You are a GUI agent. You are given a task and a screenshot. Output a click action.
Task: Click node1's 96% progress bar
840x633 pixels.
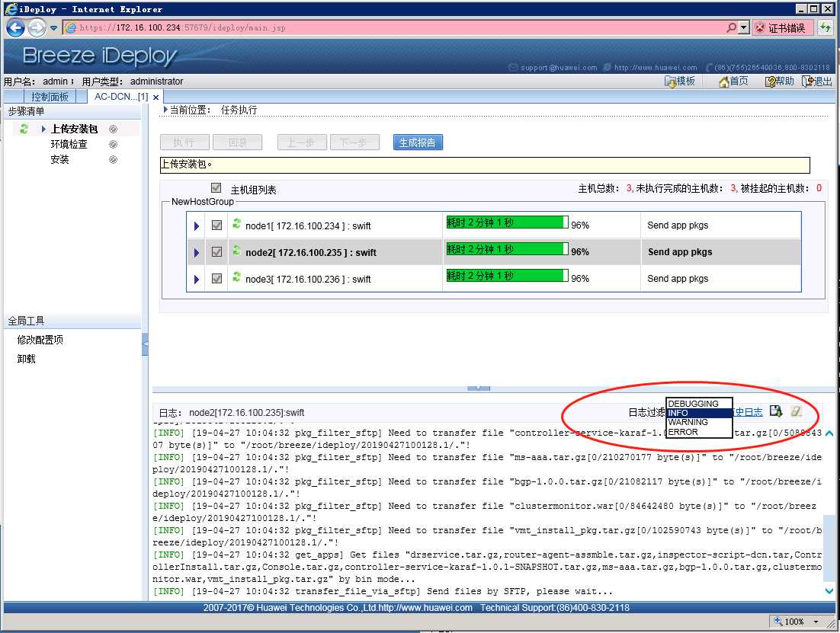pos(508,222)
